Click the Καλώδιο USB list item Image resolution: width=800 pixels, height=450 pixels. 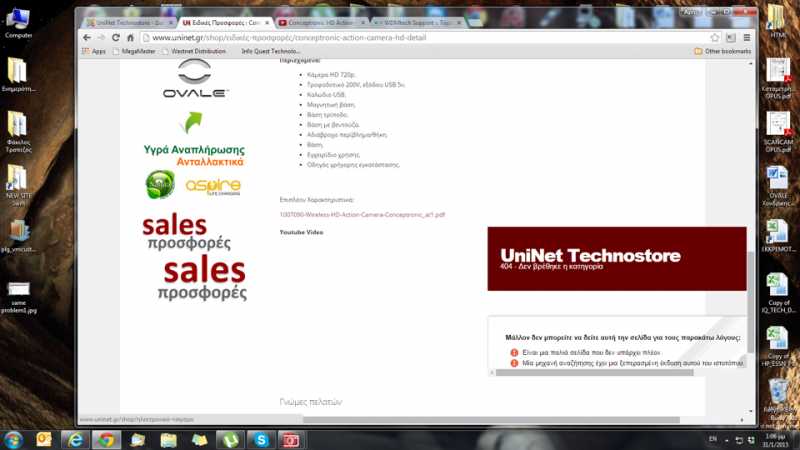[x=326, y=95]
